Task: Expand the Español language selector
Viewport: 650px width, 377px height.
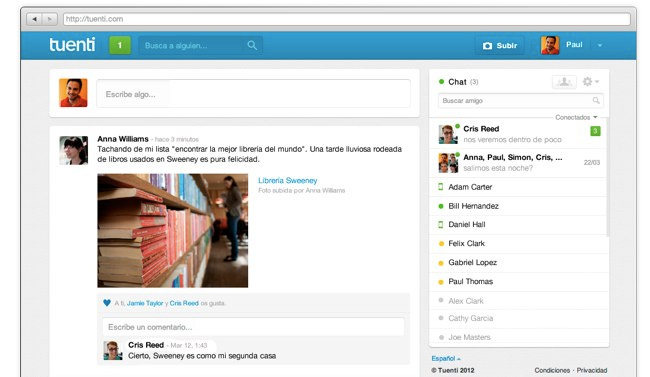Action: coord(446,358)
